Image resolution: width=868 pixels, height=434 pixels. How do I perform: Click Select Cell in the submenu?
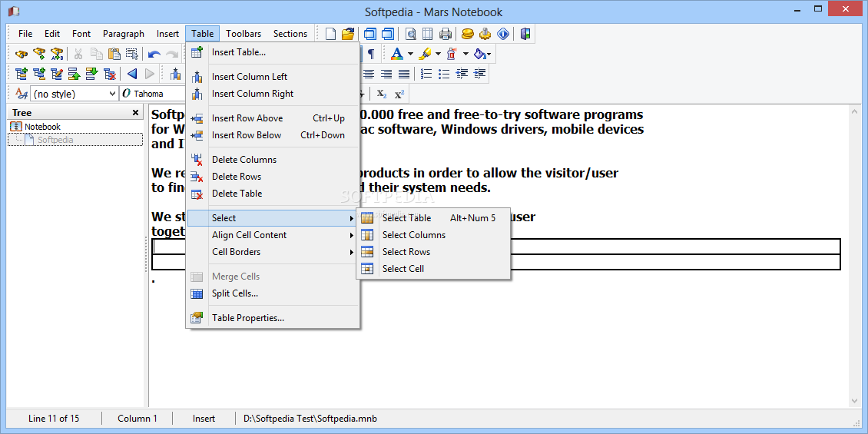(433, 269)
